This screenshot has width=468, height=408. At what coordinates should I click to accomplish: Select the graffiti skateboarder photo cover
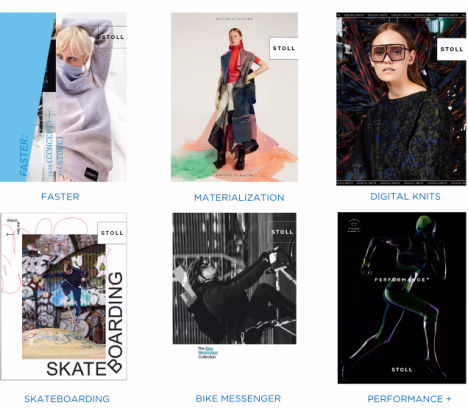[63, 296]
